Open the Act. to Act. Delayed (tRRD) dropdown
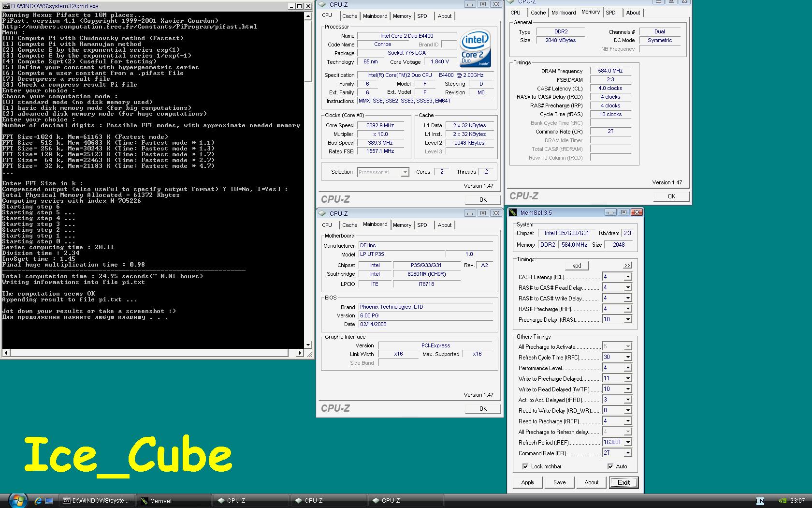The height and width of the screenshot is (508, 812). tap(628, 400)
